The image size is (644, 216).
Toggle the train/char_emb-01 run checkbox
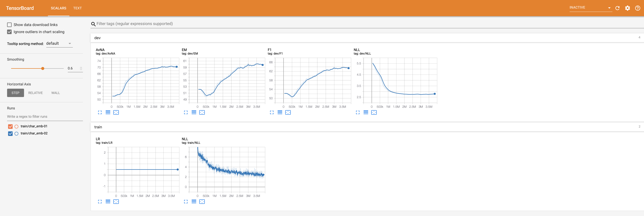[10, 126]
